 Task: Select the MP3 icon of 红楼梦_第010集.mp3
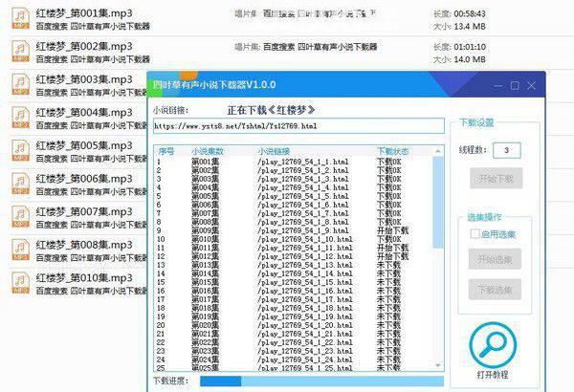pyautogui.click(x=20, y=283)
